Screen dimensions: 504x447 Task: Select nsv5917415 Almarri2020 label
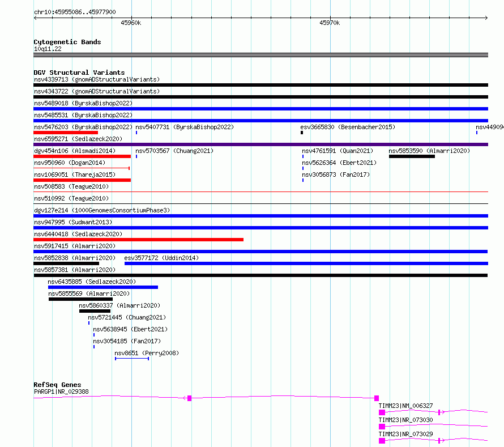75,246
